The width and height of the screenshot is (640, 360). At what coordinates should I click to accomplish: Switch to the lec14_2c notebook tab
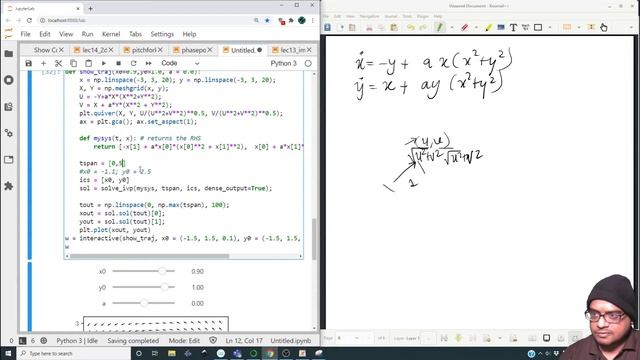tap(95, 50)
